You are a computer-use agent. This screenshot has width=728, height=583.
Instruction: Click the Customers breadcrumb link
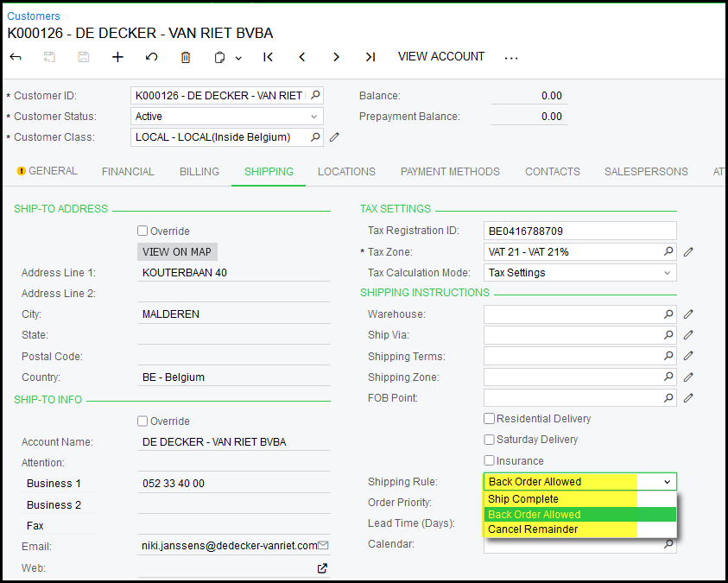[x=34, y=16]
